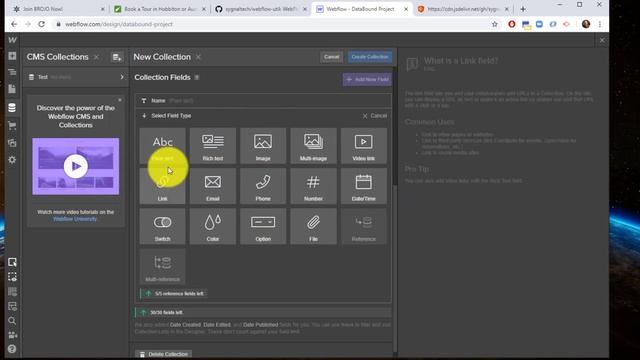Click the Collection Fields info icon
640x360 pixels.
point(197,77)
